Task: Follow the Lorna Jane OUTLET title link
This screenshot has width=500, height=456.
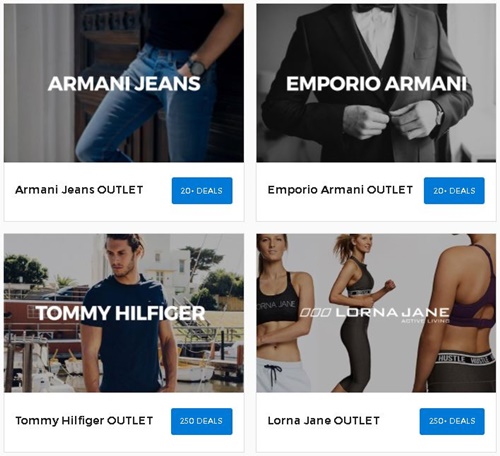Action: 323,421
